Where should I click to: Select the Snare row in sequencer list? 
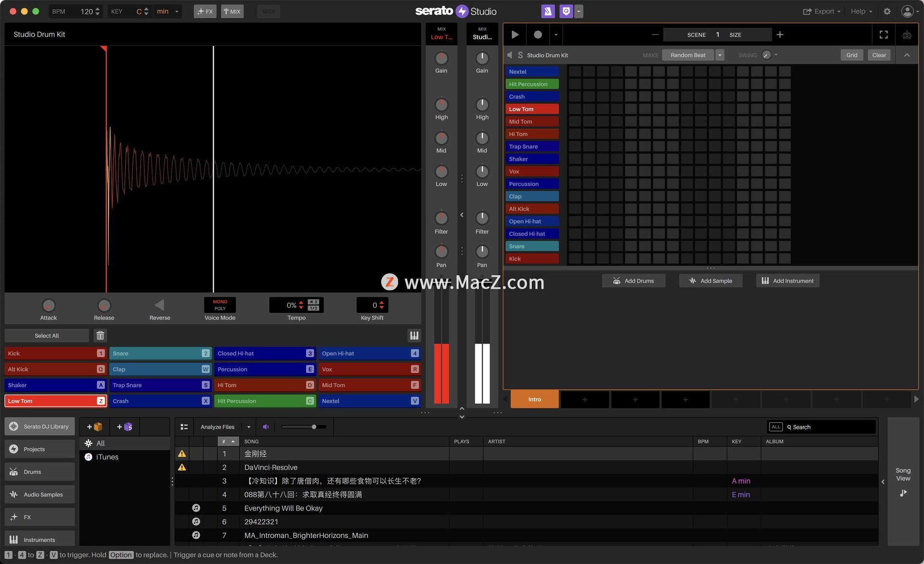[x=532, y=246]
